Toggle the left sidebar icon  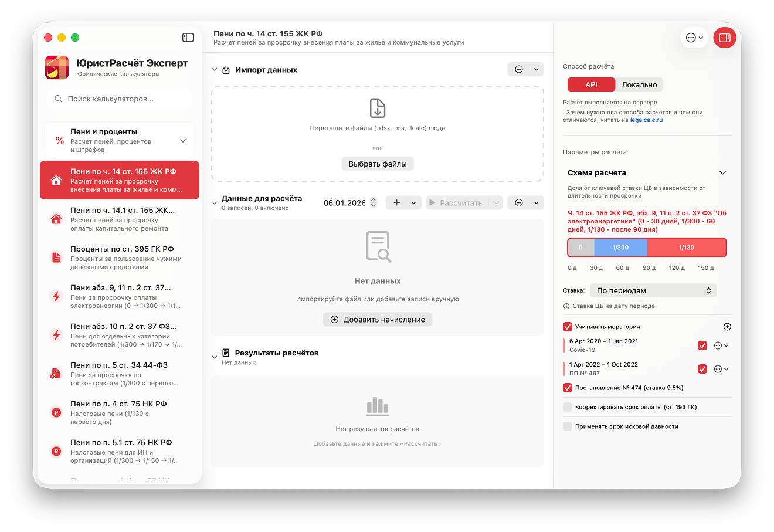point(188,38)
